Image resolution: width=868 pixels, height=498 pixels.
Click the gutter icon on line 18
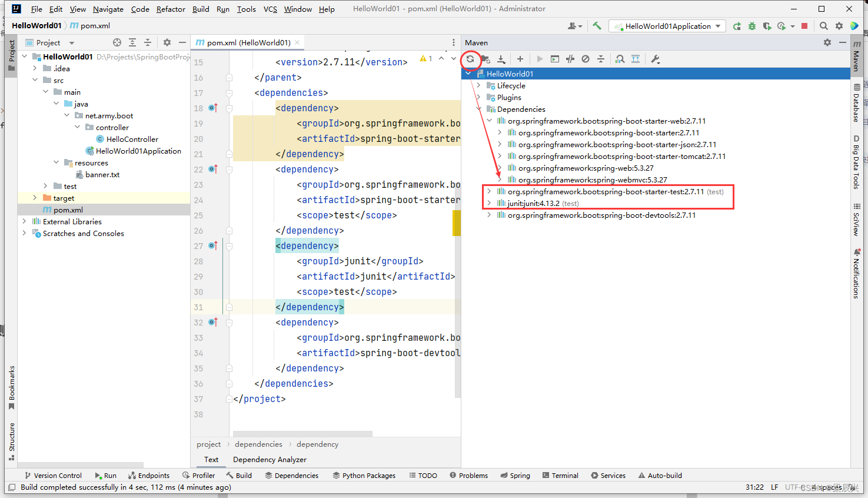coord(213,108)
